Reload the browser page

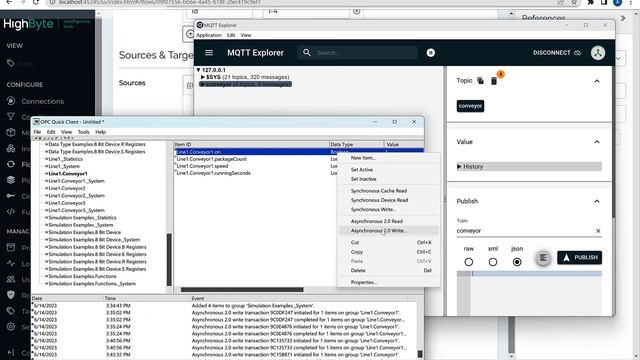[36, 2]
